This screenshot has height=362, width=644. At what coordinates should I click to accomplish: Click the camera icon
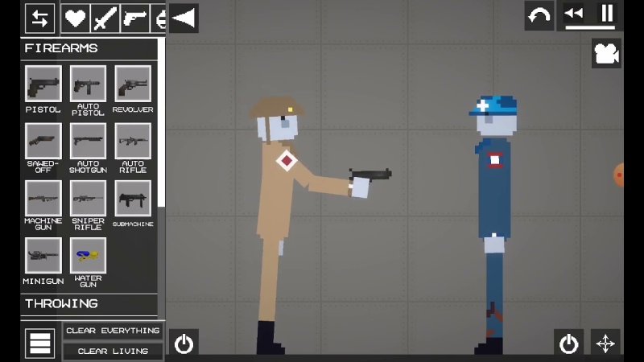coord(605,53)
